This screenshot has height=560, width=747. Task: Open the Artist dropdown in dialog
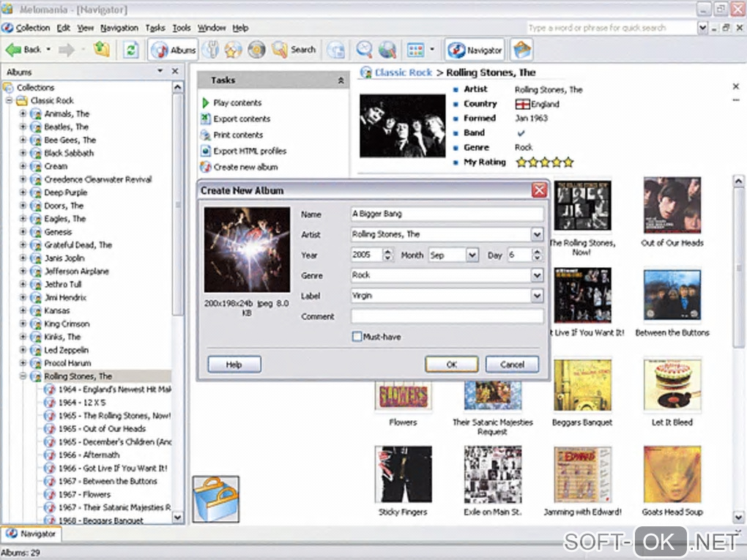pos(537,235)
